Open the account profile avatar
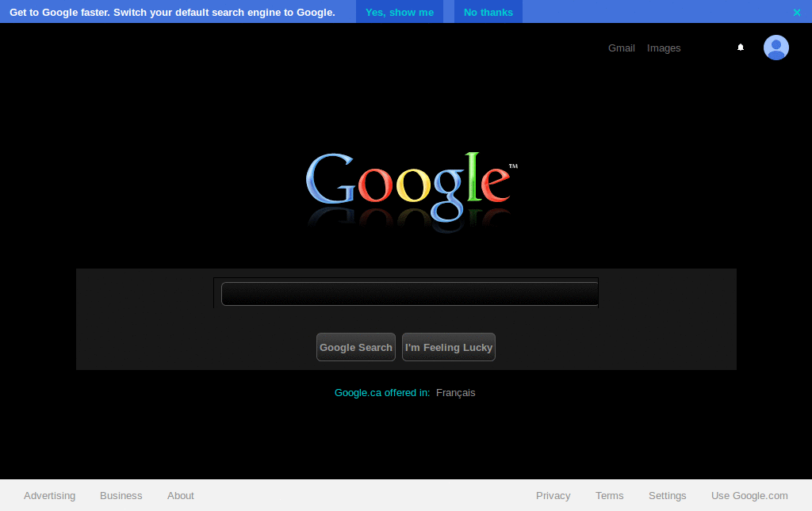 click(x=776, y=48)
